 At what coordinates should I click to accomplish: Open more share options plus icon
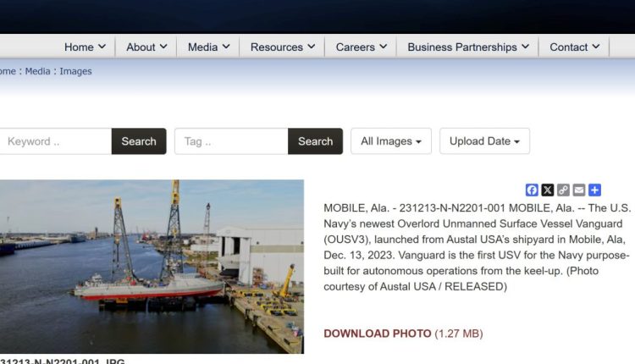click(594, 190)
